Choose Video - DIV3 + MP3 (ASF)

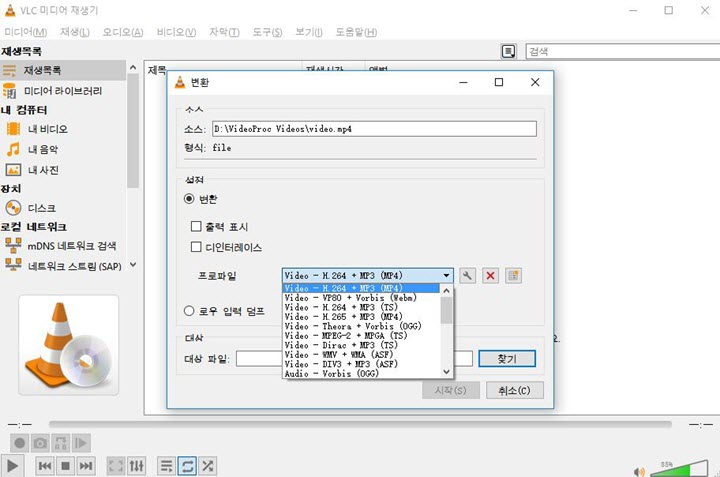pos(361,364)
